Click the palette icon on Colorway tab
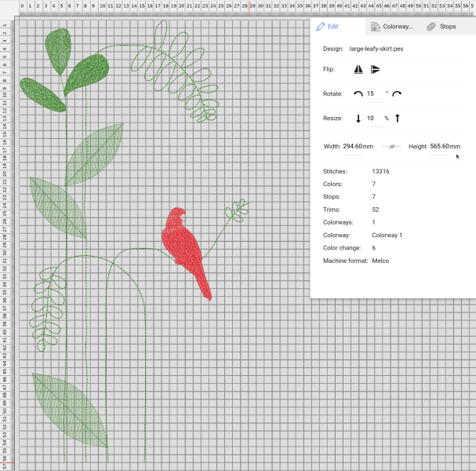 [376, 27]
